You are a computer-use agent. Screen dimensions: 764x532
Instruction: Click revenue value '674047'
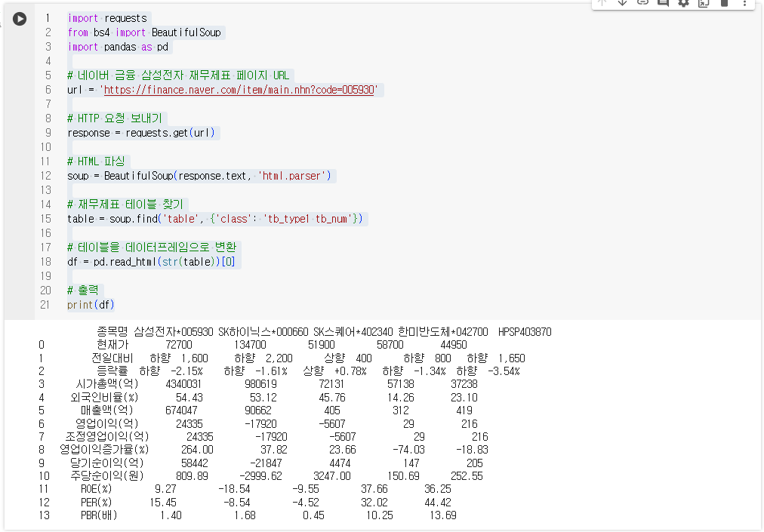(181, 411)
